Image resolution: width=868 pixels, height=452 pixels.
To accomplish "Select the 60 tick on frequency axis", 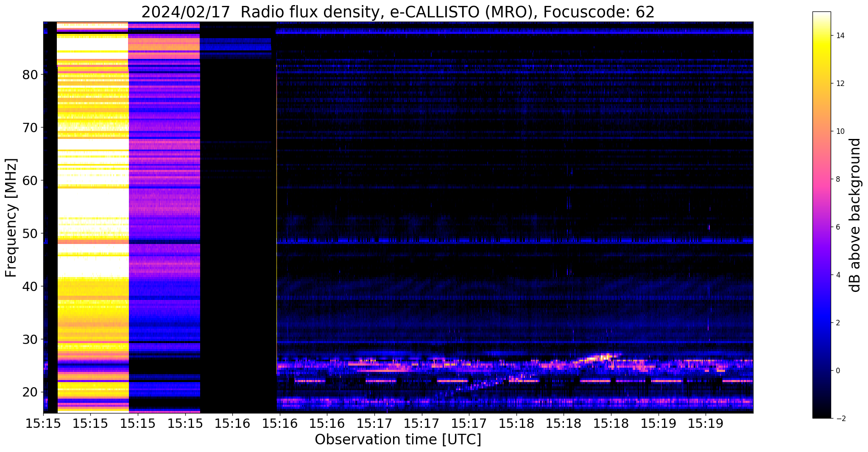I will click(30, 180).
